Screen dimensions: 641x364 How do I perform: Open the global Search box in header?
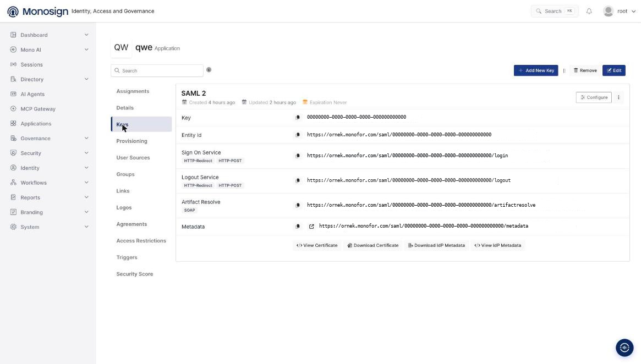pos(554,12)
